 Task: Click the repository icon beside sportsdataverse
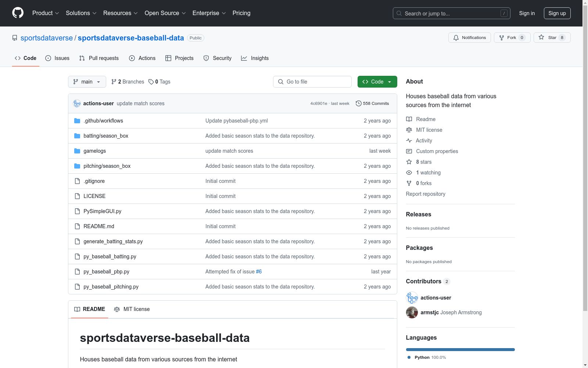tap(15, 38)
